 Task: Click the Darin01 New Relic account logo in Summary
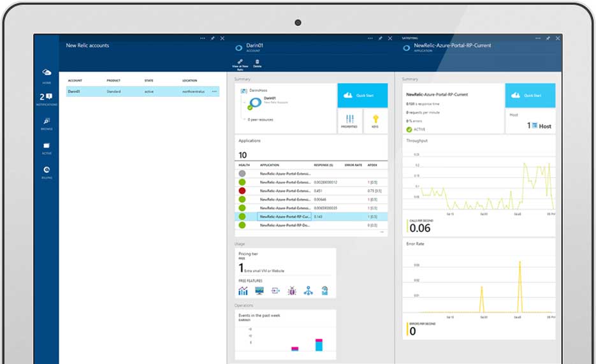click(x=255, y=103)
